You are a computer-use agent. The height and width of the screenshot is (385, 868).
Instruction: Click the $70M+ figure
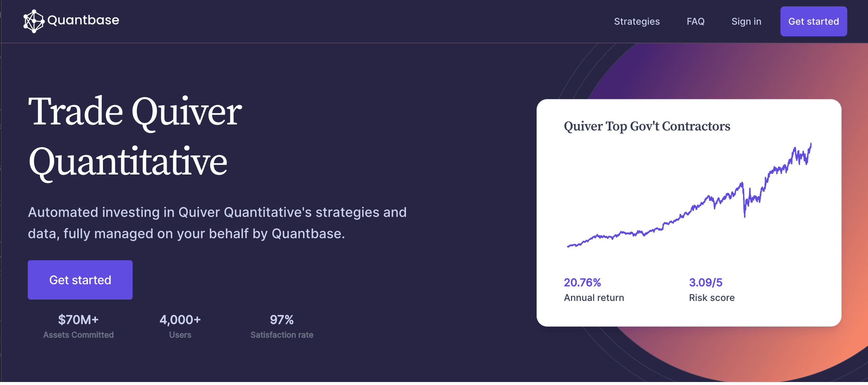(x=78, y=319)
